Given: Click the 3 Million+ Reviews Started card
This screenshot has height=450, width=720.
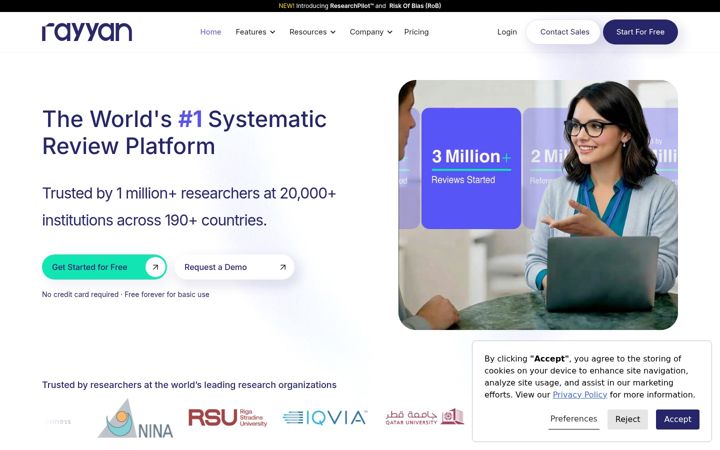Looking at the screenshot, I should click(471, 168).
